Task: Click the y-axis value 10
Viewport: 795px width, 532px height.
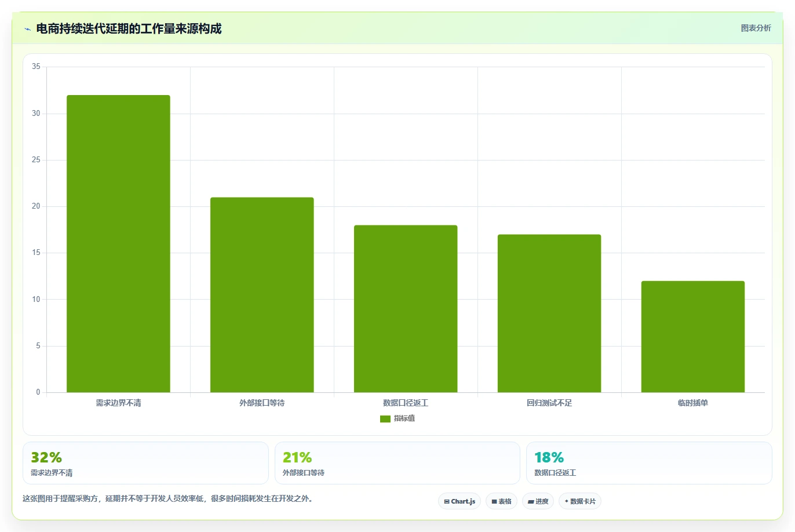Action: click(37, 300)
